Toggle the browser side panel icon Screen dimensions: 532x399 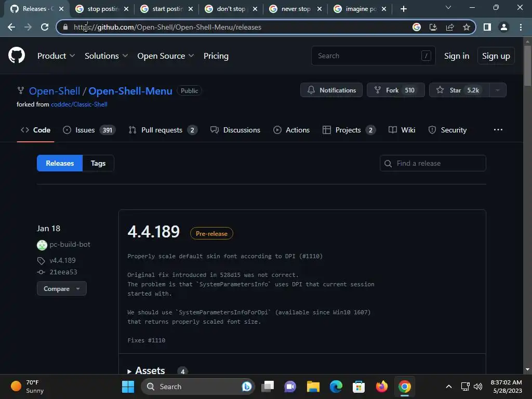[487, 27]
